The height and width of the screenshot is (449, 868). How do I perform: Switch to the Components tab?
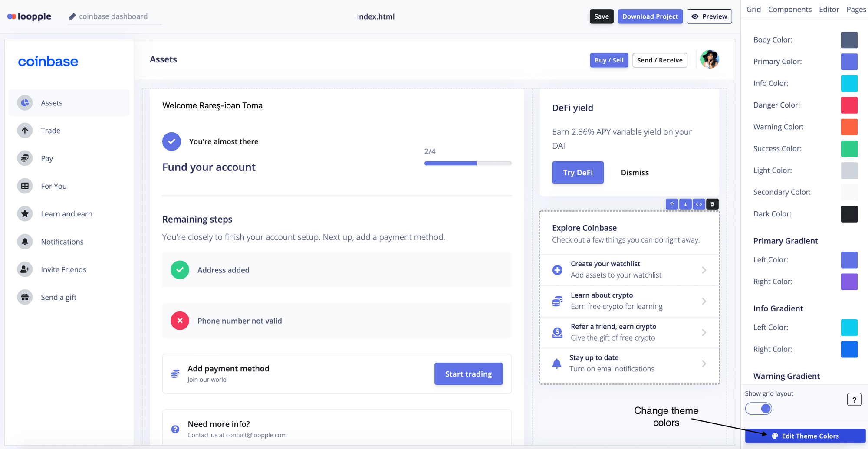pyautogui.click(x=789, y=10)
